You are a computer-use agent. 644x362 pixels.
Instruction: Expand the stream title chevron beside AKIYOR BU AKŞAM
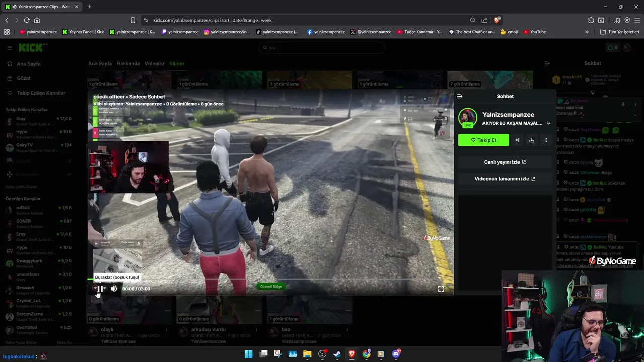[548, 123]
